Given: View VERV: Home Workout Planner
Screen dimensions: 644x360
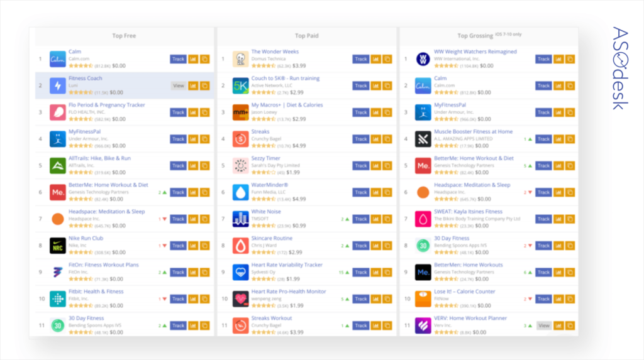Looking at the screenshot, I should coord(543,326).
